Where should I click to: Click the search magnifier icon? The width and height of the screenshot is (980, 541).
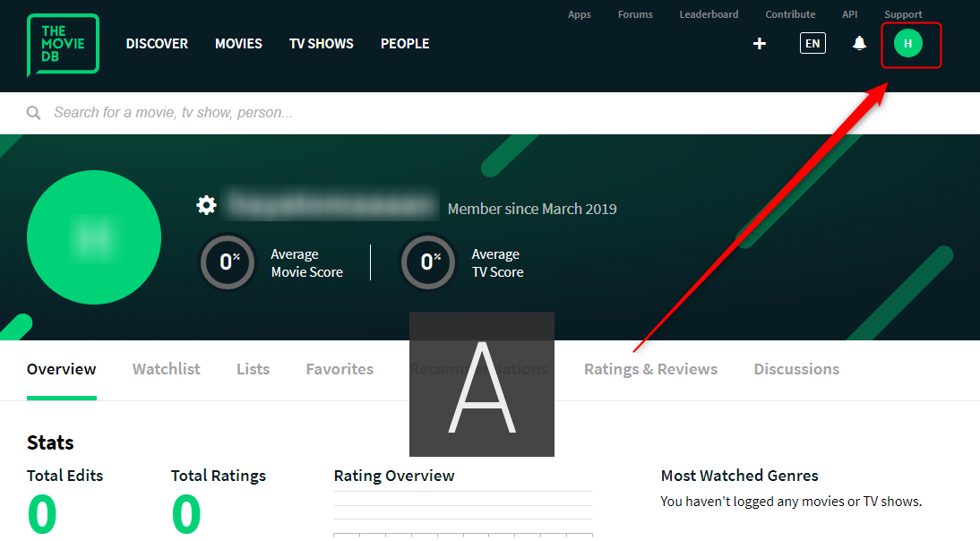coord(34,113)
